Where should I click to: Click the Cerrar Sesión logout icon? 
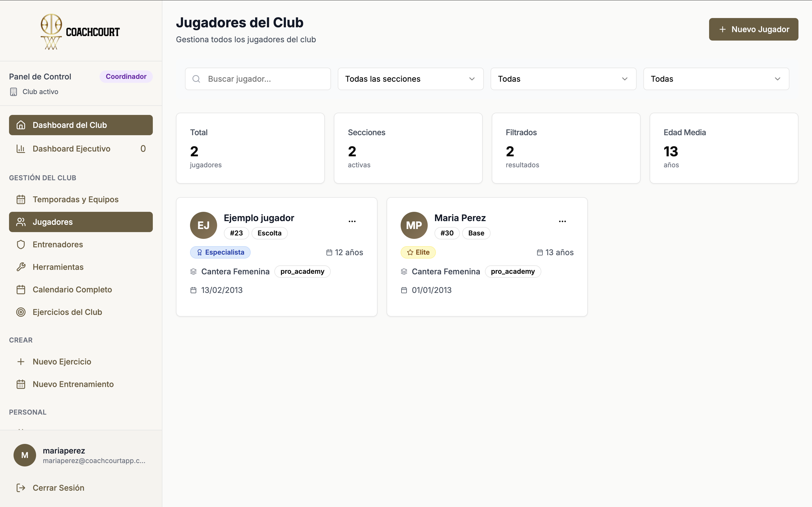point(21,488)
